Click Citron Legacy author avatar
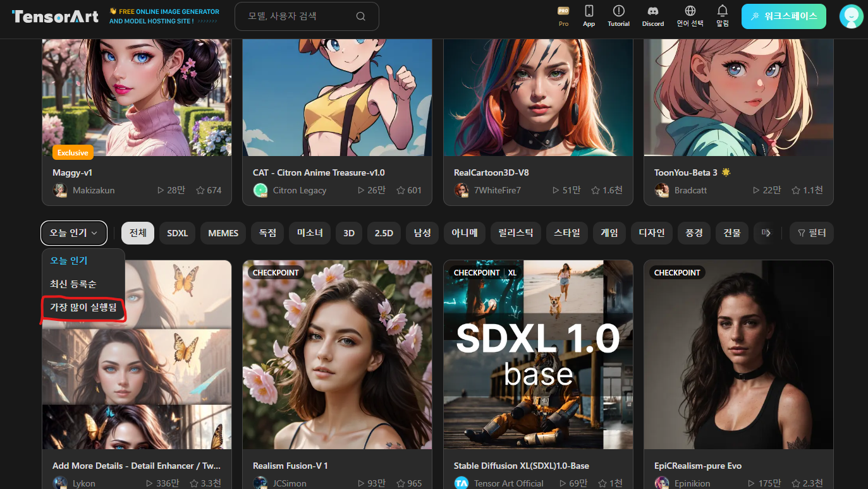The width and height of the screenshot is (868, 489). coord(260,190)
